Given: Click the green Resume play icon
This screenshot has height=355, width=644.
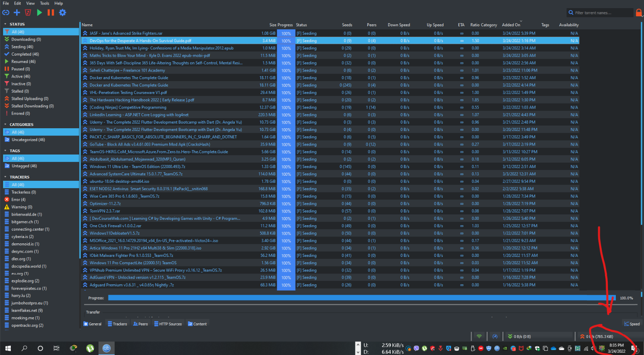Looking at the screenshot, I should point(39,12).
